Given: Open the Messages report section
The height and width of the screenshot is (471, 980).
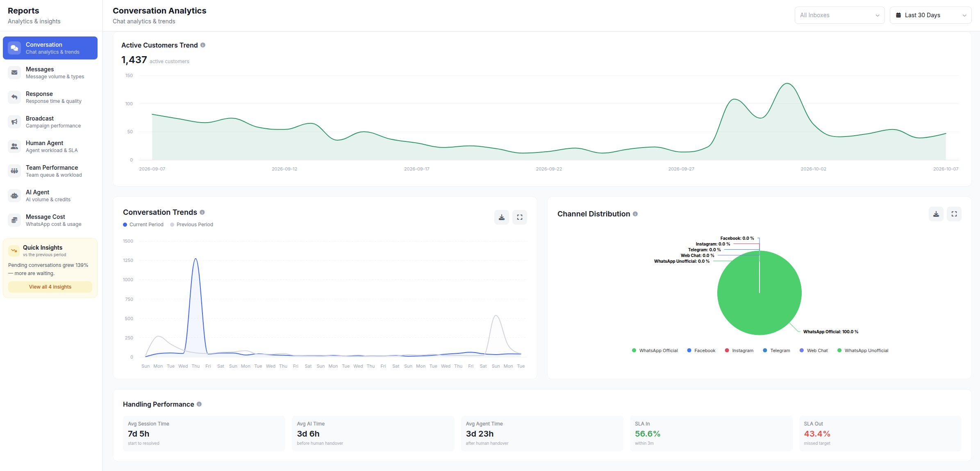Looking at the screenshot, I should pyautogui.click(x=50, y=73).
